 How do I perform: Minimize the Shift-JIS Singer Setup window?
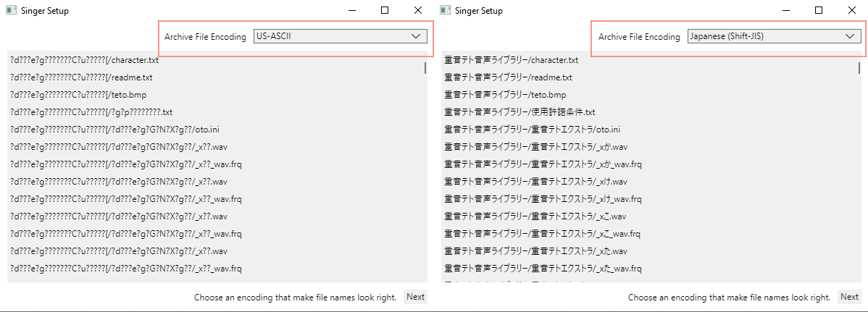coord(786,11)
